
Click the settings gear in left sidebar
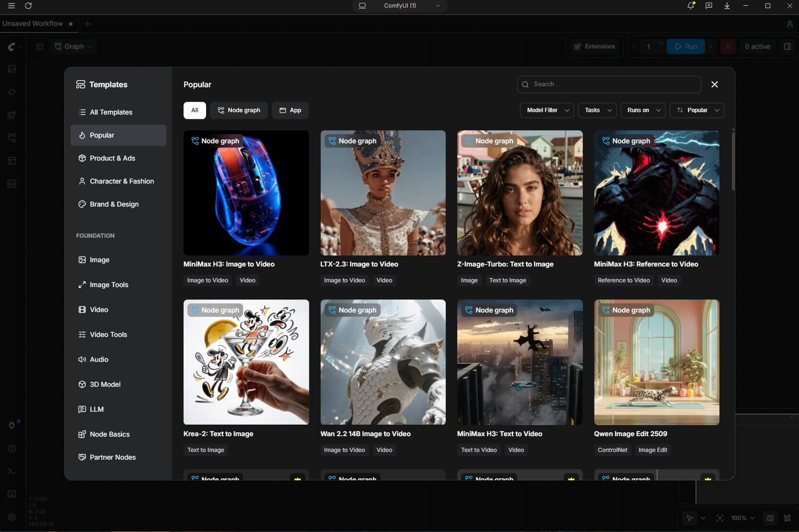[12, 517]
